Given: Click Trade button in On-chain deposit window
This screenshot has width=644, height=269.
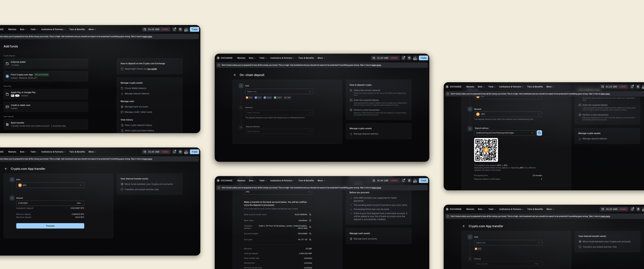Looking at the screenshot, I should (x=423, y=58).
